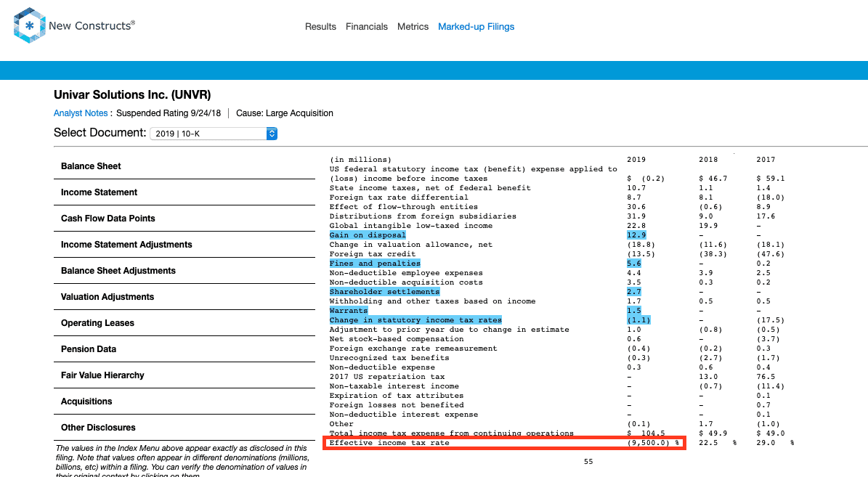This screenshot has height=477, width=868.
Task: Click highlighted 'Shareholder settlements' label
Action: pos(385,292)
